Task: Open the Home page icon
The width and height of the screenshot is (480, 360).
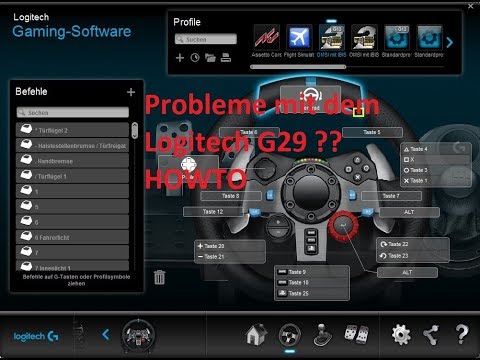Action: point(256,334)
